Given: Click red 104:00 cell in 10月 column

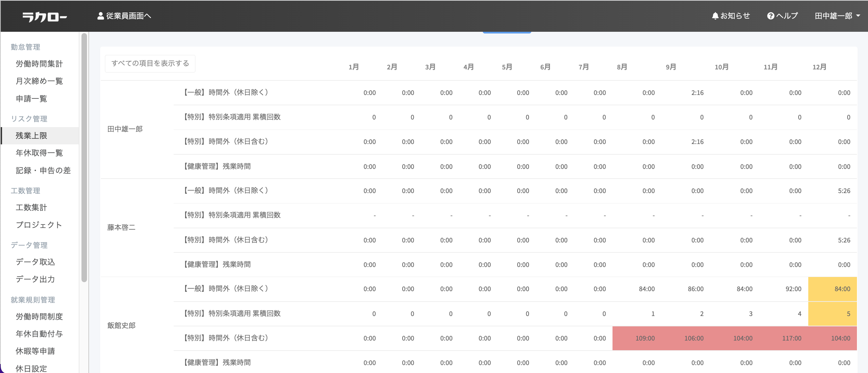Looking at the screenshot, I should pos(735,338).
